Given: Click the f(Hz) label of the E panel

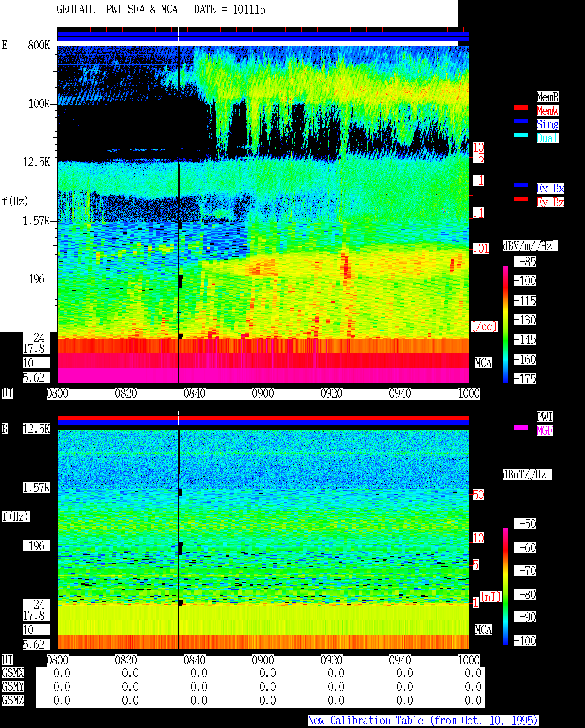Looking at the screenshot, I should (x=15, y=201).
